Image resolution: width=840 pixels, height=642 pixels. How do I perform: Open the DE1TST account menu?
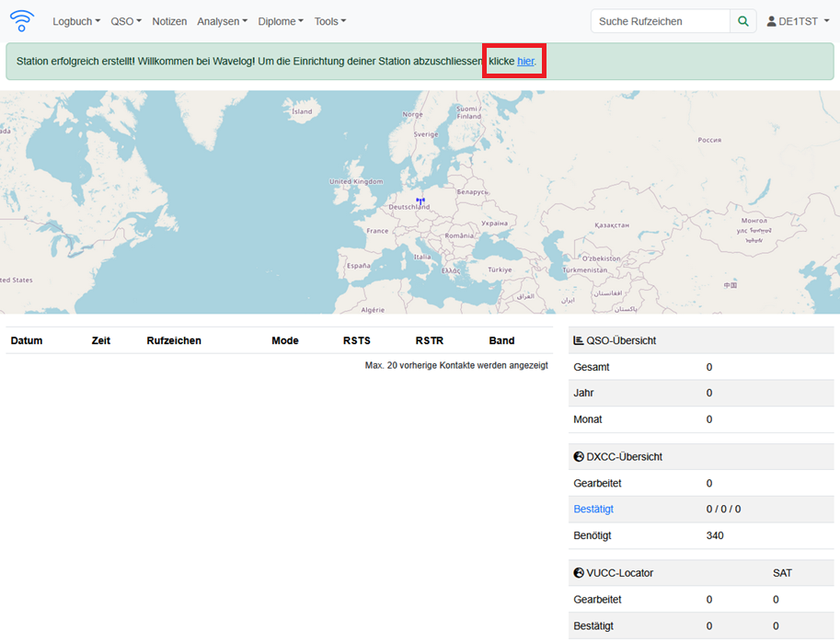[798, 21]
